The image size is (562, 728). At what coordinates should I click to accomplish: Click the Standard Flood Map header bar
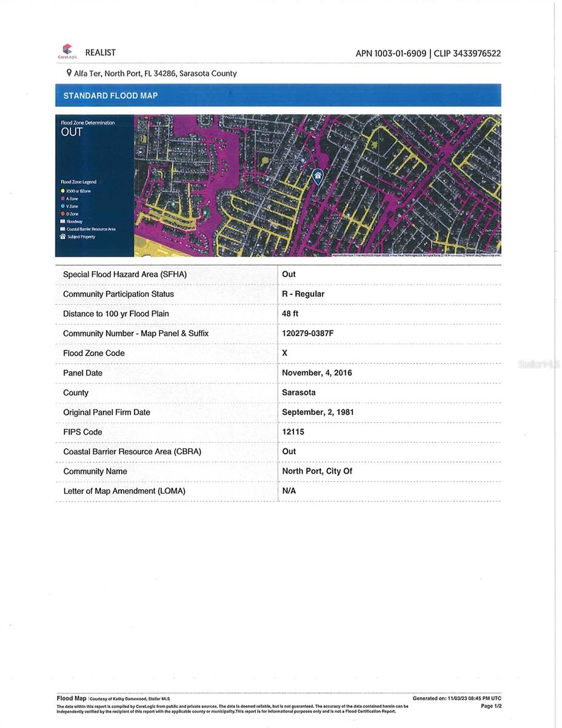tap(278, 95)
